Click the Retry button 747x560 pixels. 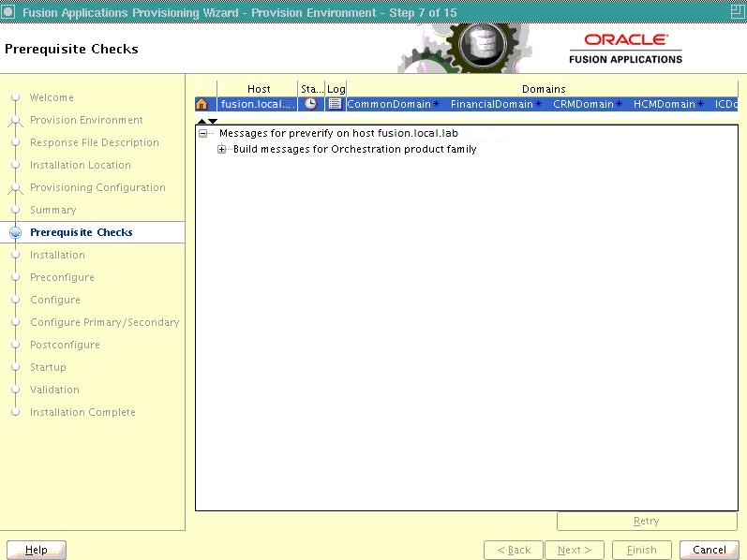point(647,521)
